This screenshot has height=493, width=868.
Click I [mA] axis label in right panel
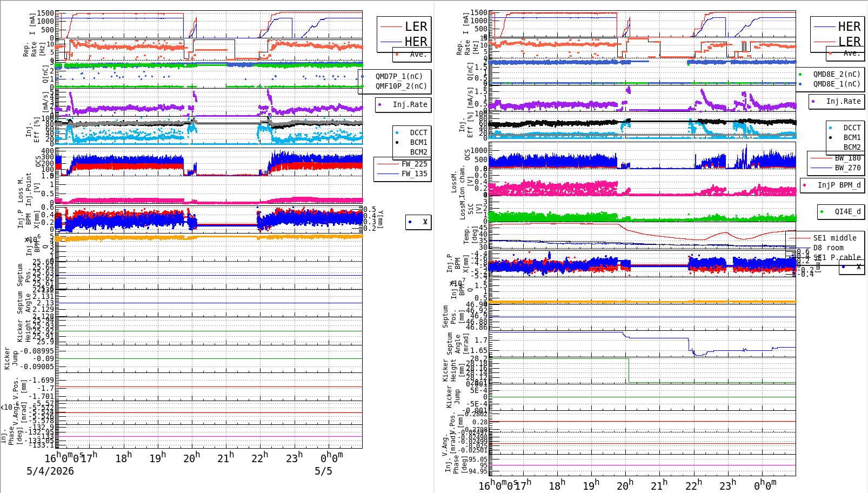click(x=466, y=24)
